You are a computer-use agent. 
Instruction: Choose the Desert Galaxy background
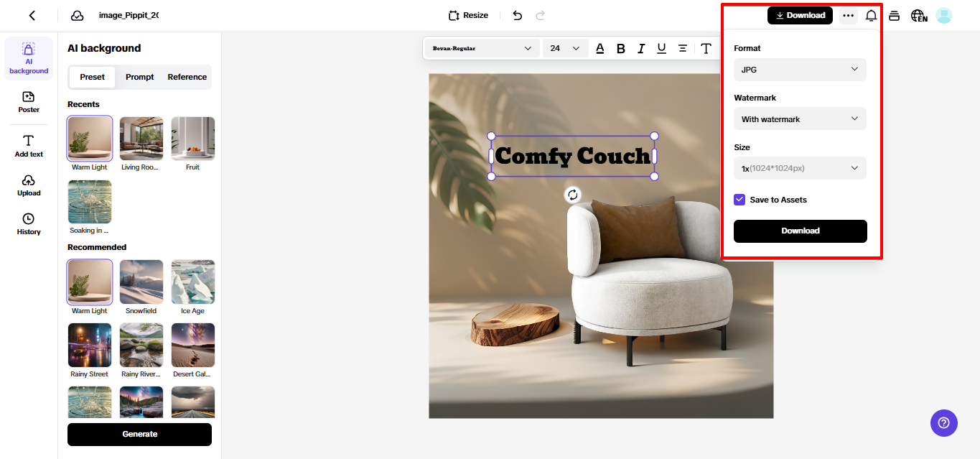pyautogui.click(x=193, y=346)
